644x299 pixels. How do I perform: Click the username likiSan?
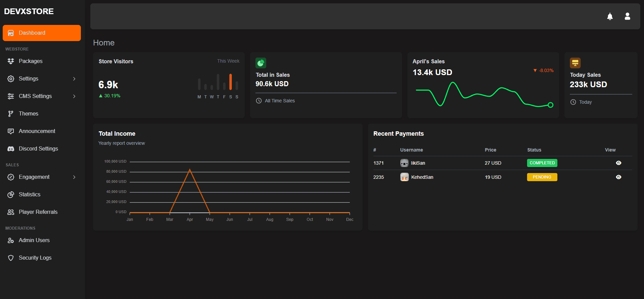(x=418, y=163)
